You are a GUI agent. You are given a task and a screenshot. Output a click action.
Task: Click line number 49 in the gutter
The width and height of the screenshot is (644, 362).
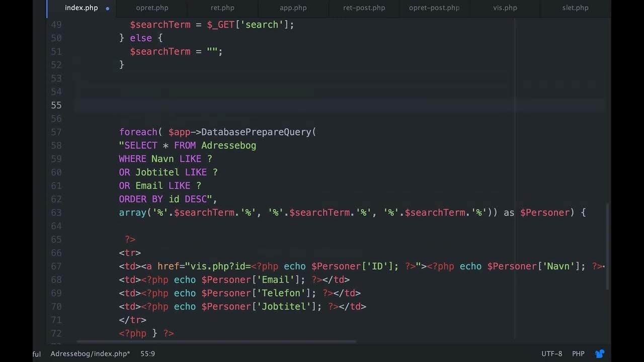56,24
